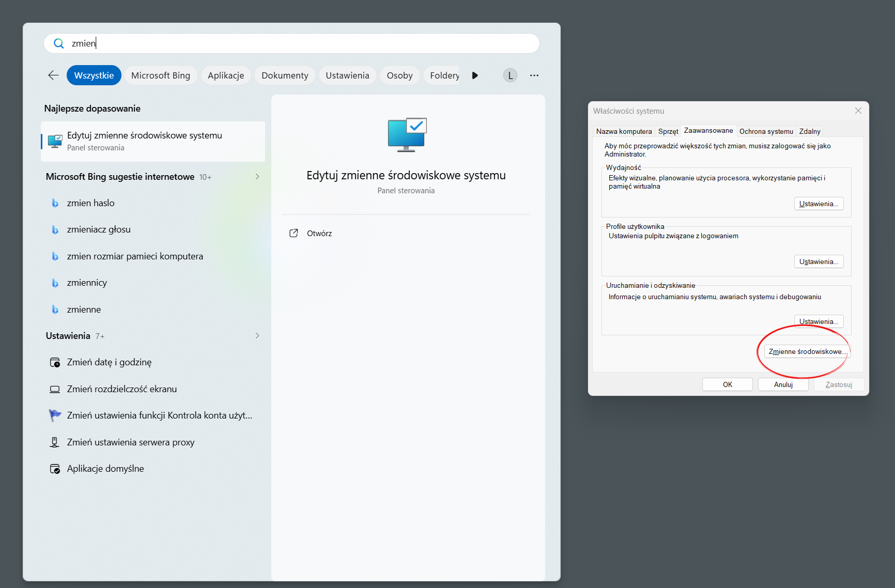This screenshot has height=588, width=895.
Task: Click the Anuluj button
Action: tap(783, 384)
